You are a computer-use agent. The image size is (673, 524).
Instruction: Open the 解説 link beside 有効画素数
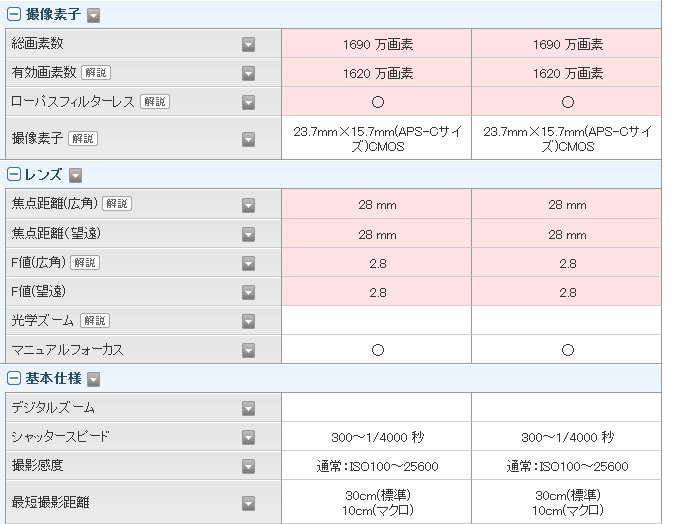coord(96,73)
